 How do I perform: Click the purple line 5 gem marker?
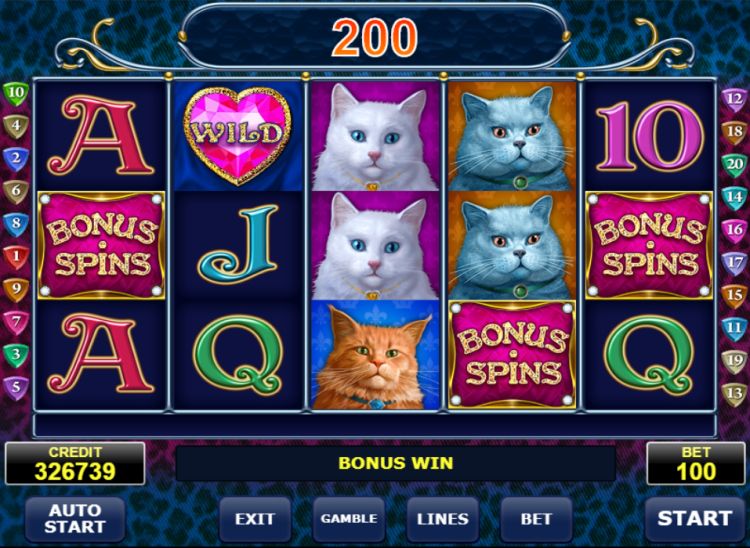(16, 387)
